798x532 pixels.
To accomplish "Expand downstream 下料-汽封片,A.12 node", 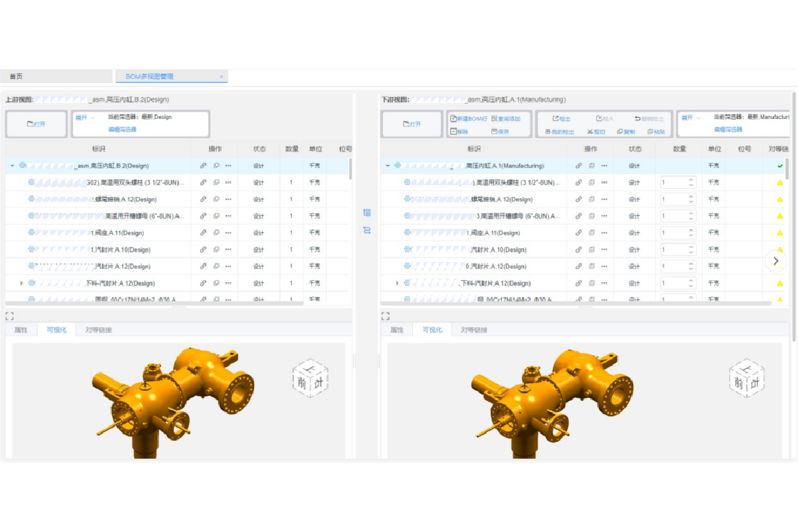I will (397, 283).
